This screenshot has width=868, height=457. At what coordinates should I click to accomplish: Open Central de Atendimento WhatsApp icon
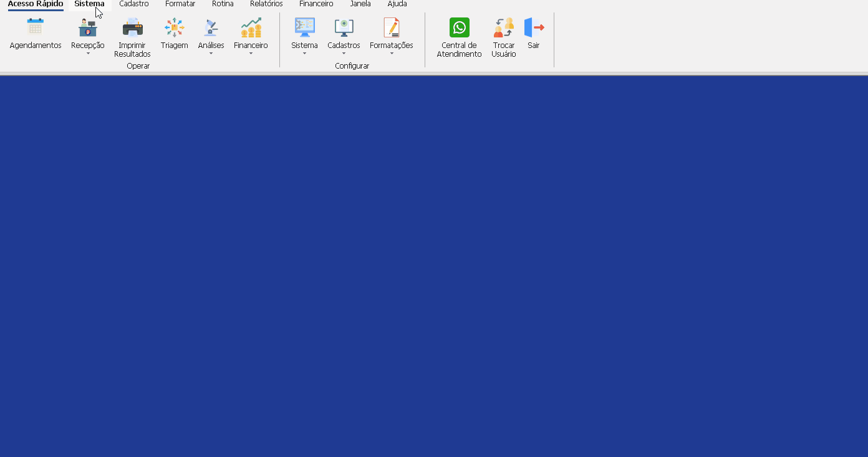459,27
